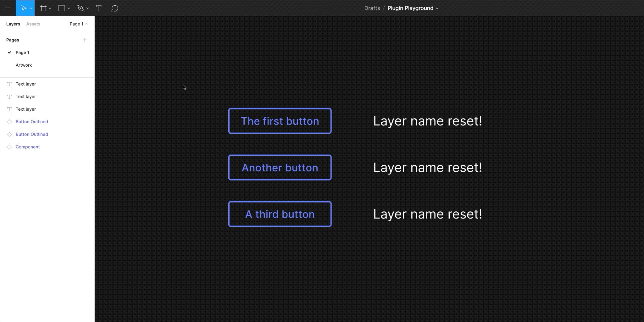The width and height of the screenshot is (644, 322).
Task: Select the Text tool
Action: tap(99, 8)
